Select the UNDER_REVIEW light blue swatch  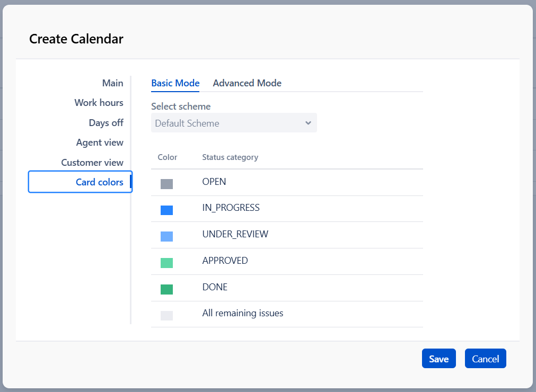(x=166, y=236)
